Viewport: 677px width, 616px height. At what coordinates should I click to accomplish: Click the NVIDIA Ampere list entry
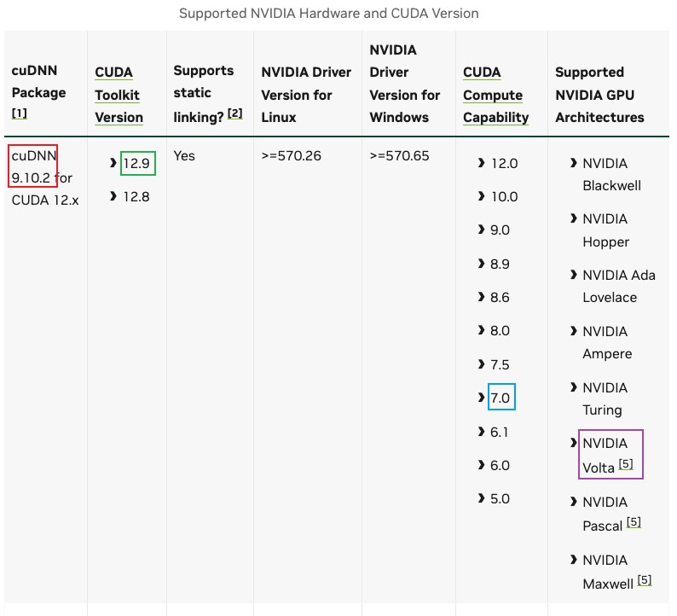point(607,343)
